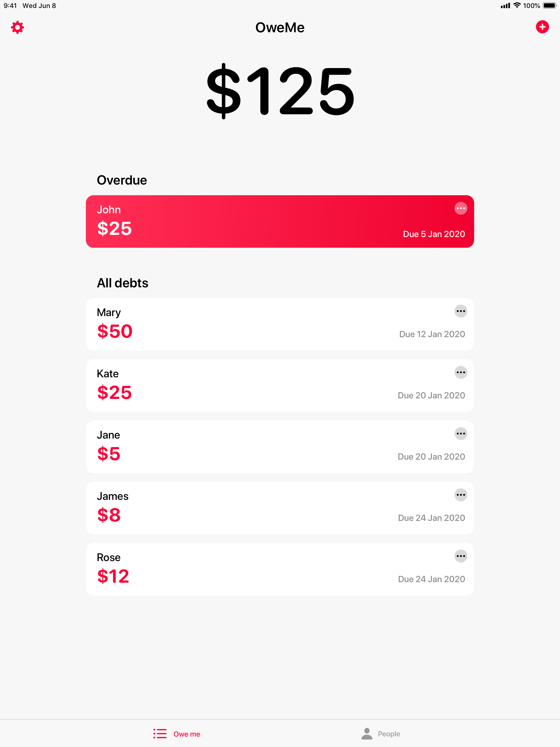Screen dimensions: 560x747
Task: Open settings via the gear icon
Action: coord(17,27)
